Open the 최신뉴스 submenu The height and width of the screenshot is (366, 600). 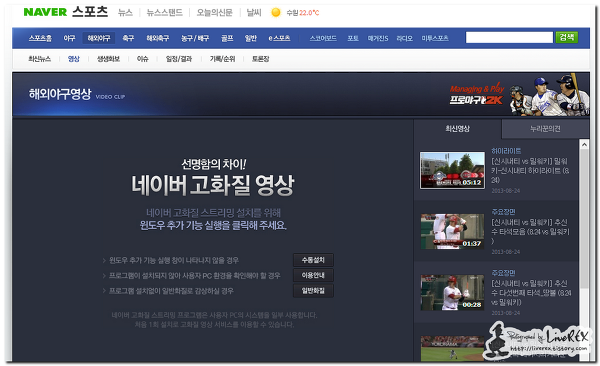pos(39,59)
